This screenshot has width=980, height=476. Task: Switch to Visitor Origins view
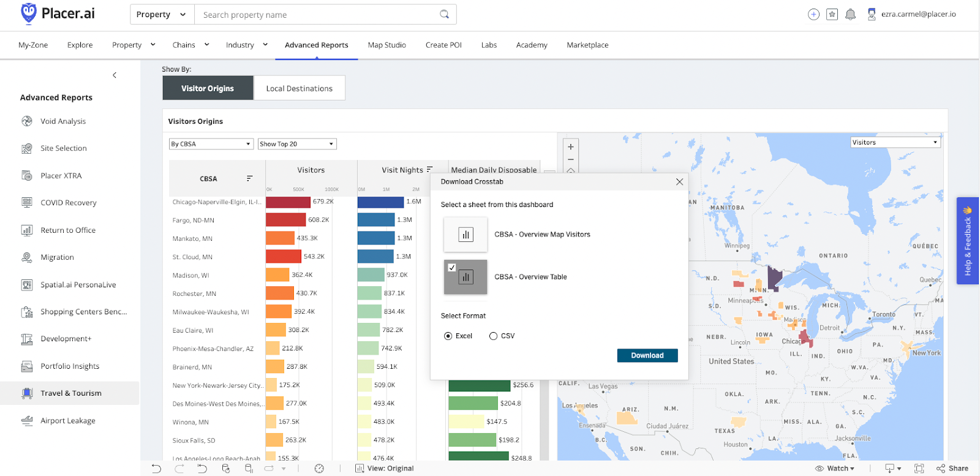pyautogui.click(x=208, y=88)
